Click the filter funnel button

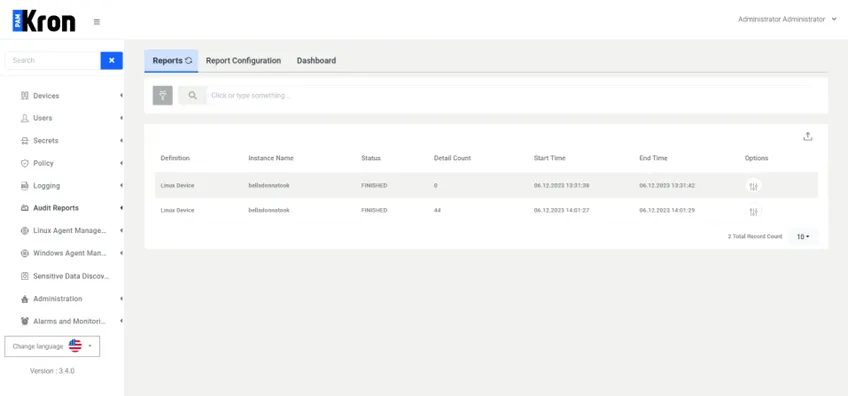[x=163, y=95]
